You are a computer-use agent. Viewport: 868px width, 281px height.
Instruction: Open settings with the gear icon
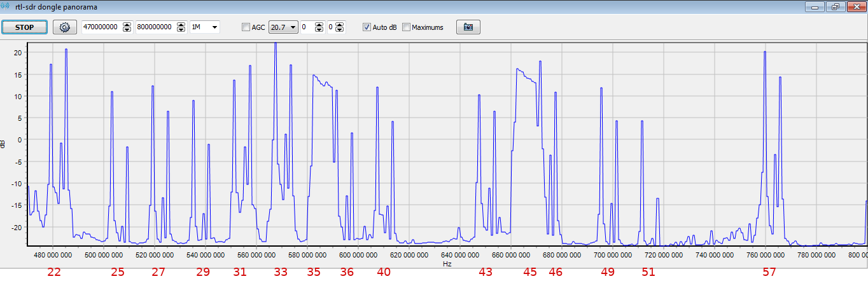pyautogui.click(x=64, y=27)
